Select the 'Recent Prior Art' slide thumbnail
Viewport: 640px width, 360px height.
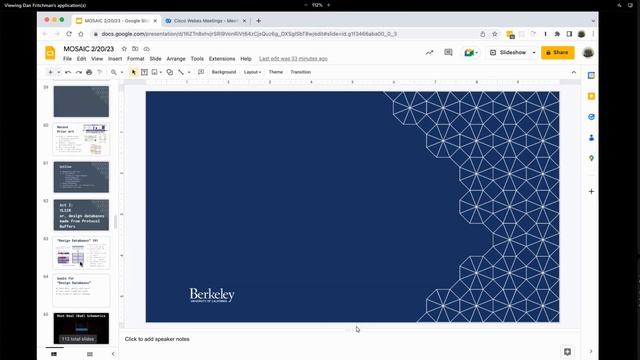(x=81, y=139)
